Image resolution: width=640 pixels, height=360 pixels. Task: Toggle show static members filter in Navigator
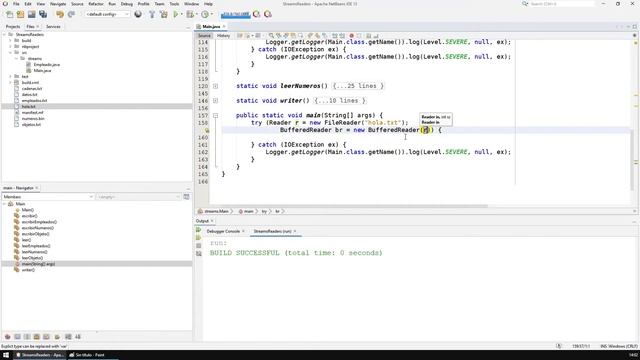click(x=27, y=337)
